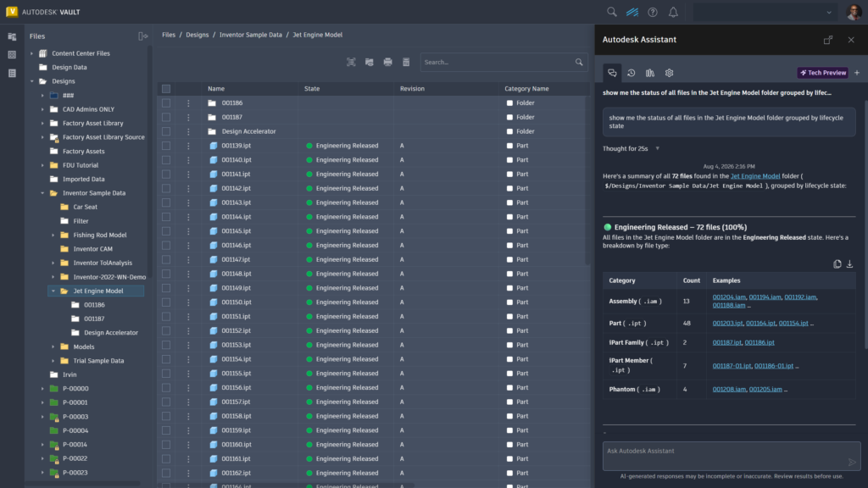
Task: Copy the assistant results table
Action: (x=837, y=264)
